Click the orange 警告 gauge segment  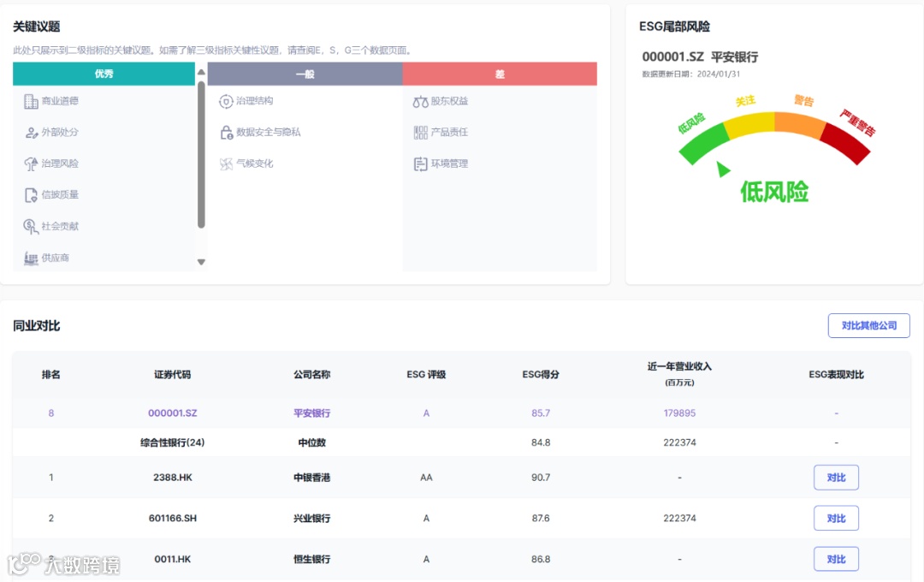point(800,124)
